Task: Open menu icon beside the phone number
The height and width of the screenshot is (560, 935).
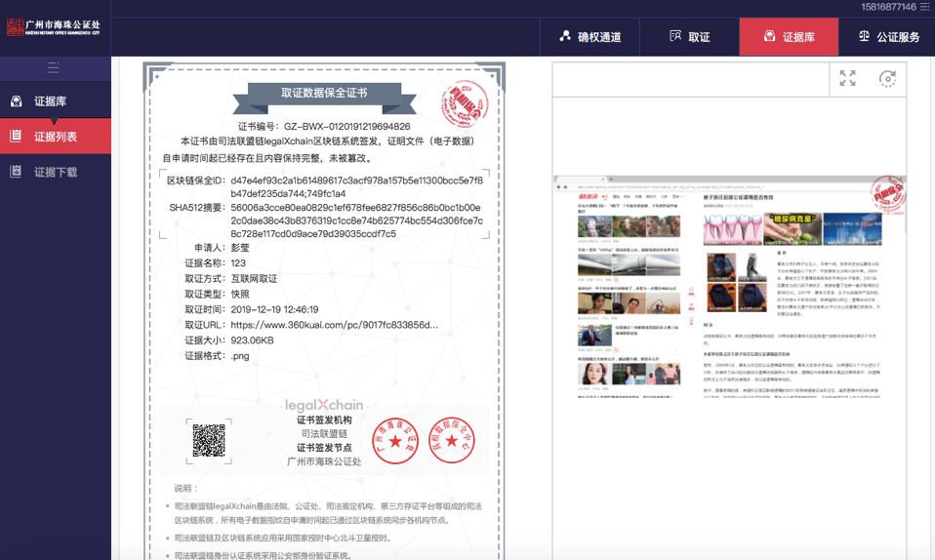Action: [x=924, y=7]
